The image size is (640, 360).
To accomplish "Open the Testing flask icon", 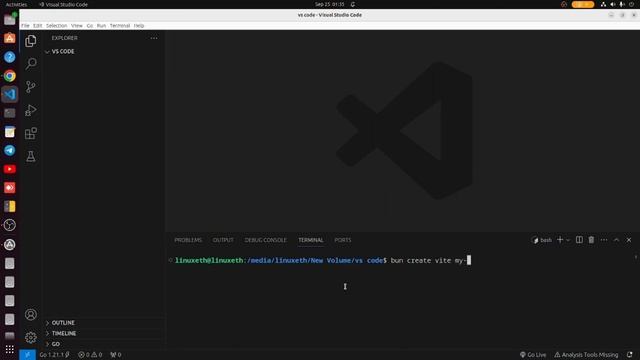I will click(x=31, y=156).
